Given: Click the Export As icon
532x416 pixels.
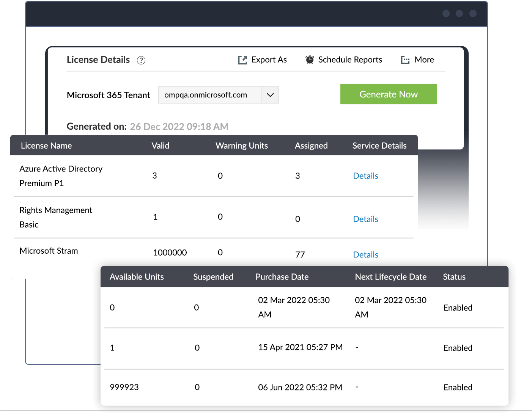Looking at the screenshot, I should pyautogui.click(x=242, y=60).
